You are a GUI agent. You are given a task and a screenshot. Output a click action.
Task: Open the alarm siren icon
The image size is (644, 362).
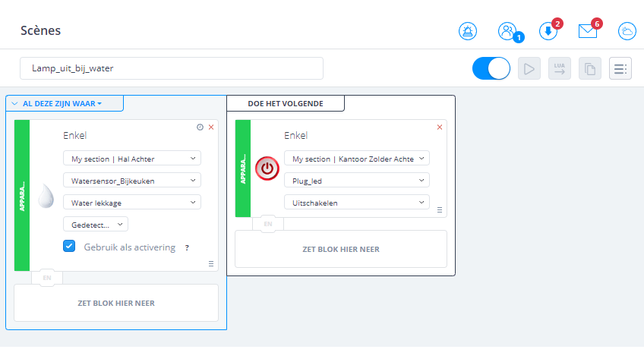coord(468,31)
